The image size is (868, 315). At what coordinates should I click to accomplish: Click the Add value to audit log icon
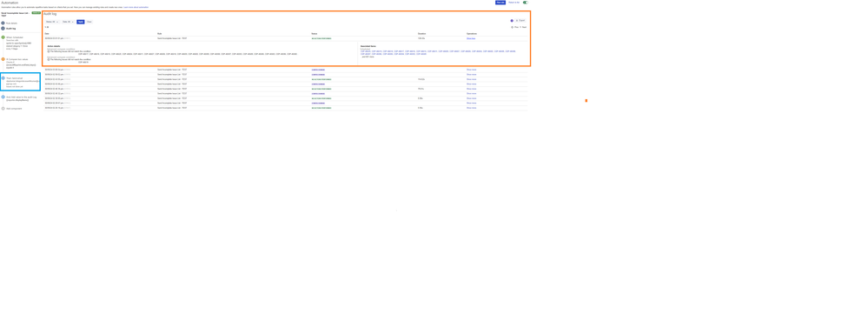tap(3, 97)
